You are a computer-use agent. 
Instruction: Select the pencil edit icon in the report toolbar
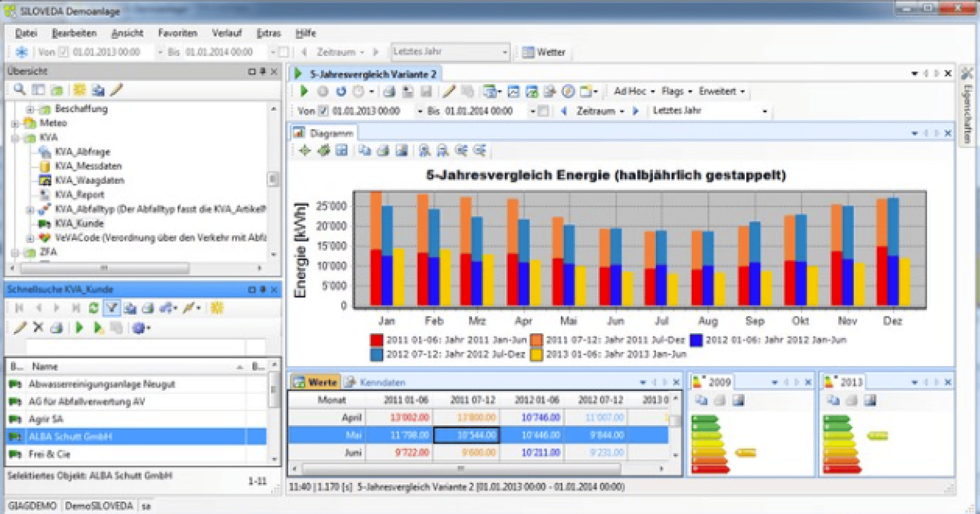[x=449, y=92]
